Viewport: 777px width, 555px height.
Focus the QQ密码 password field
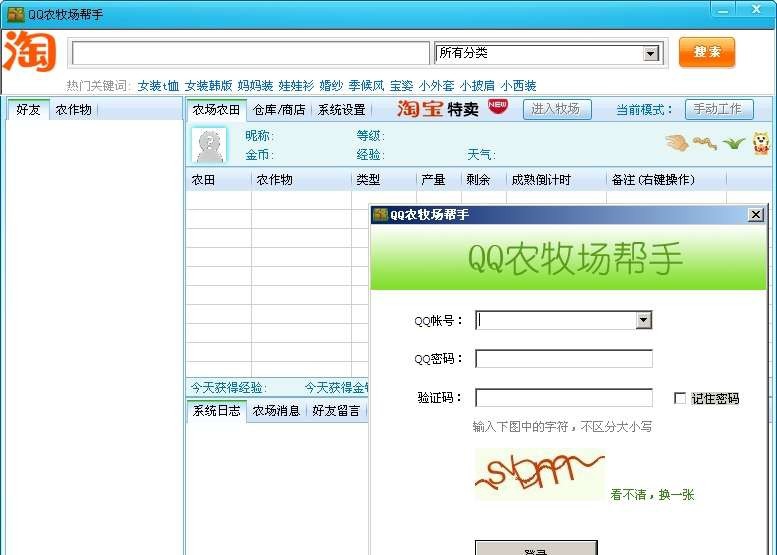pyautogui.click(x=563, y=359)
